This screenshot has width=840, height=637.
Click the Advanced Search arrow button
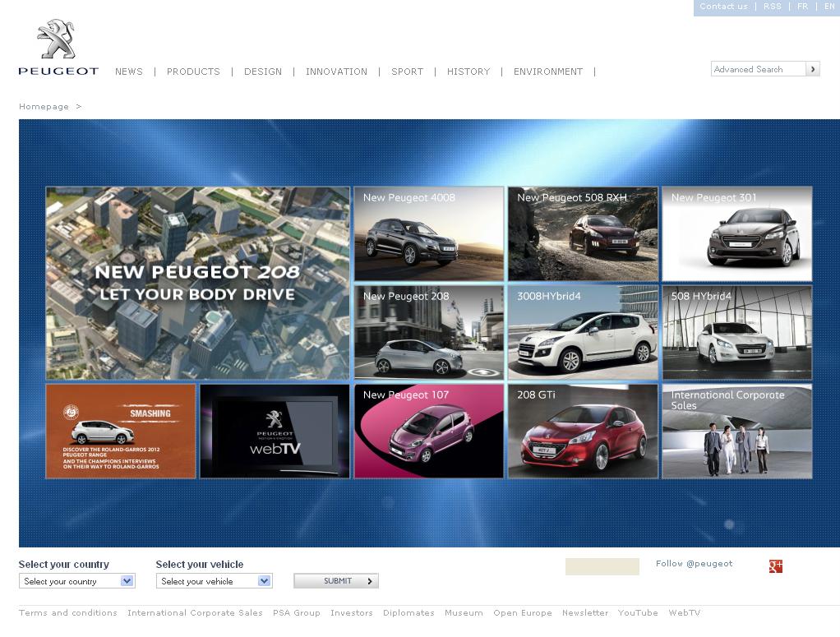(813, 69)
